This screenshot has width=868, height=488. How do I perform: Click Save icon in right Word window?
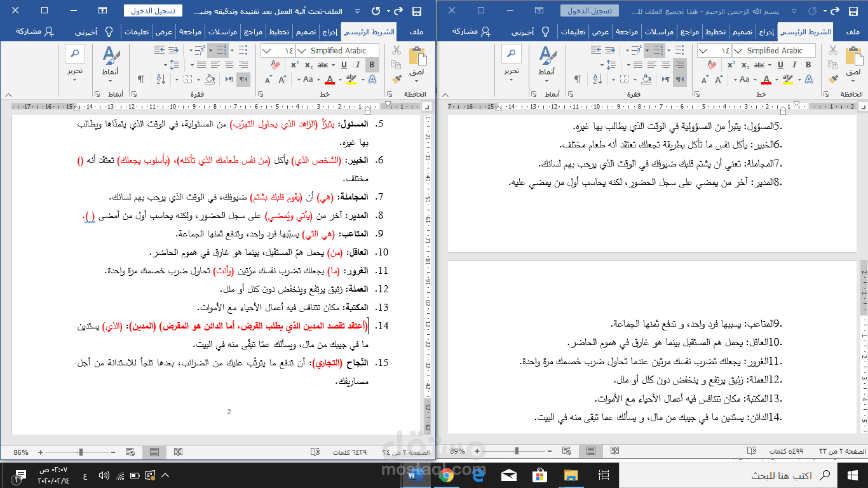[x=853, y=11]
